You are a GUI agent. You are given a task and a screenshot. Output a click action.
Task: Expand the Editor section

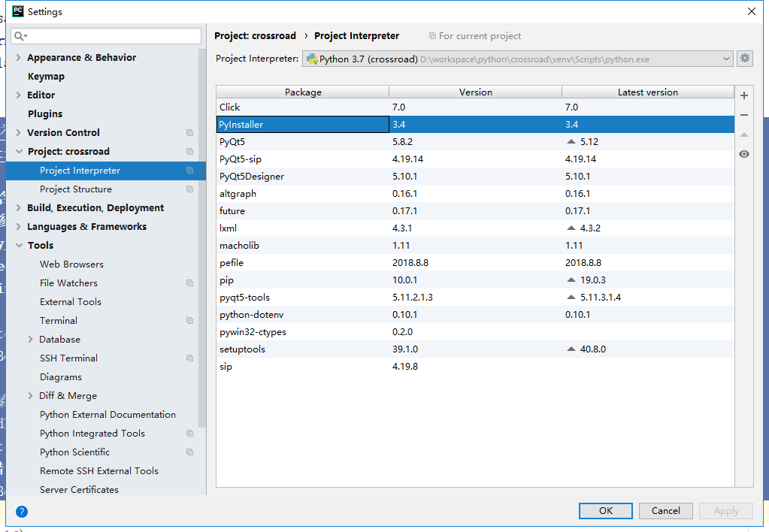(19, 95)
